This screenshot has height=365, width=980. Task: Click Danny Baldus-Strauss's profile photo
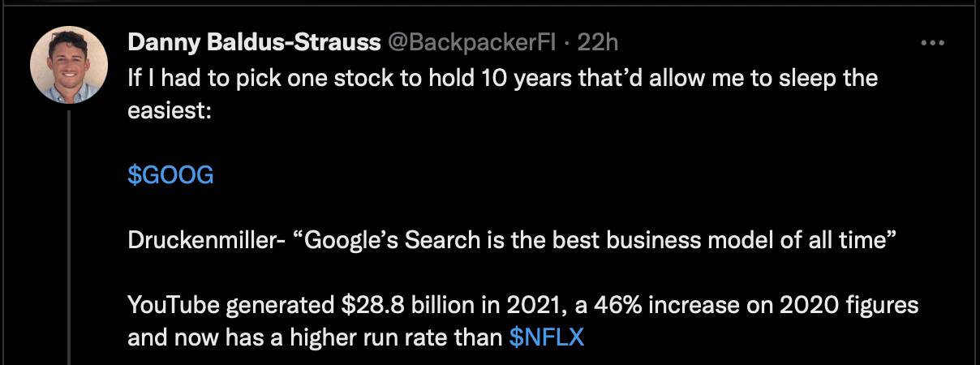[69, 65]
